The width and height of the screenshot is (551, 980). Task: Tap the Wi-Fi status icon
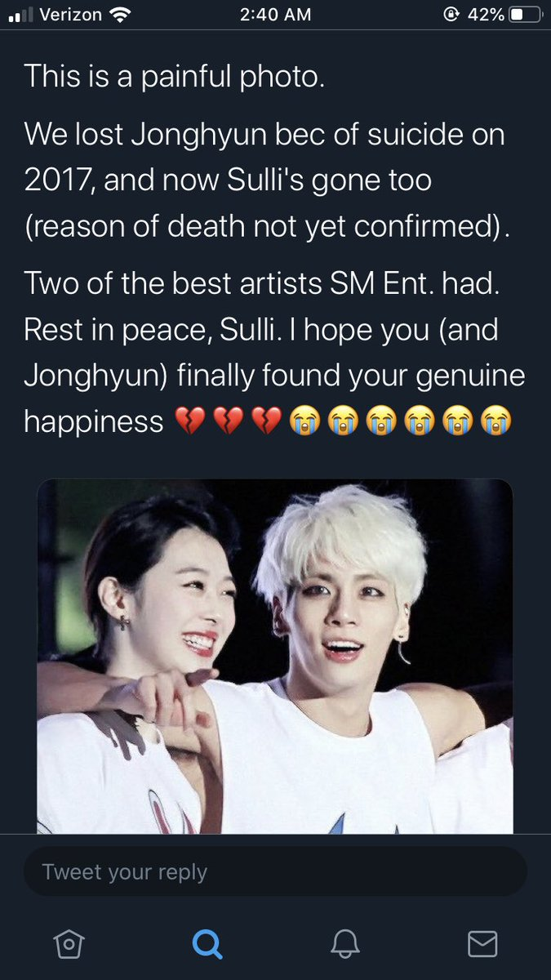tap(119, 14)
